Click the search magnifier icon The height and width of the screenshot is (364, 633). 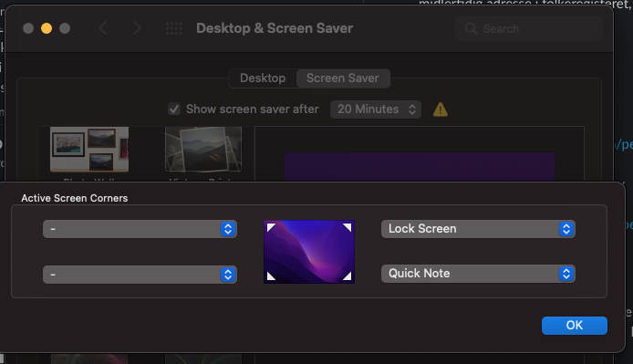[x=471, y=28]
